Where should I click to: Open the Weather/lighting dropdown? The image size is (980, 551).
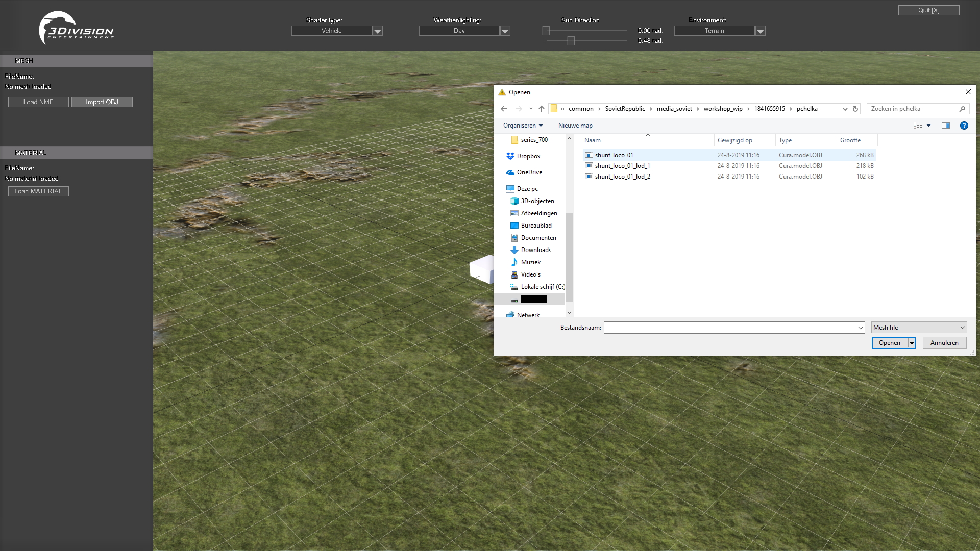pos(505,31)
